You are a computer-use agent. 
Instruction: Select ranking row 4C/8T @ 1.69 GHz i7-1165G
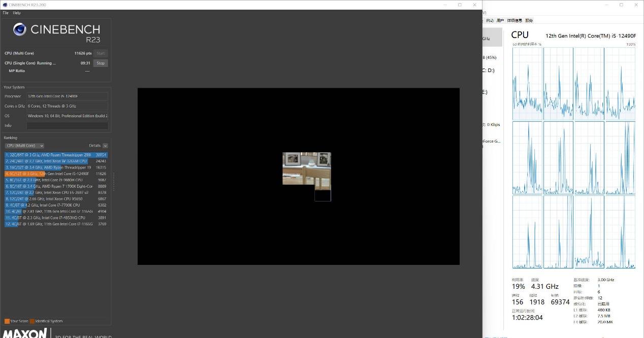pos(56,224)
